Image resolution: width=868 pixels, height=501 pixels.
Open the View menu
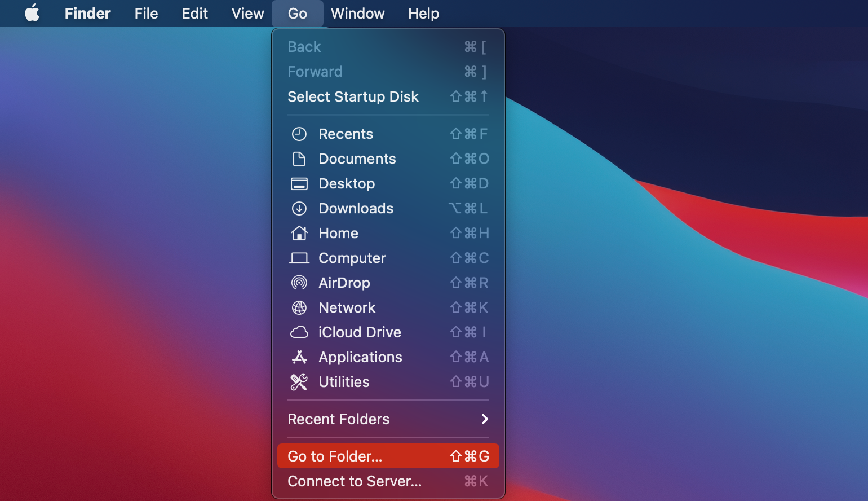click(x=247, y=14)
